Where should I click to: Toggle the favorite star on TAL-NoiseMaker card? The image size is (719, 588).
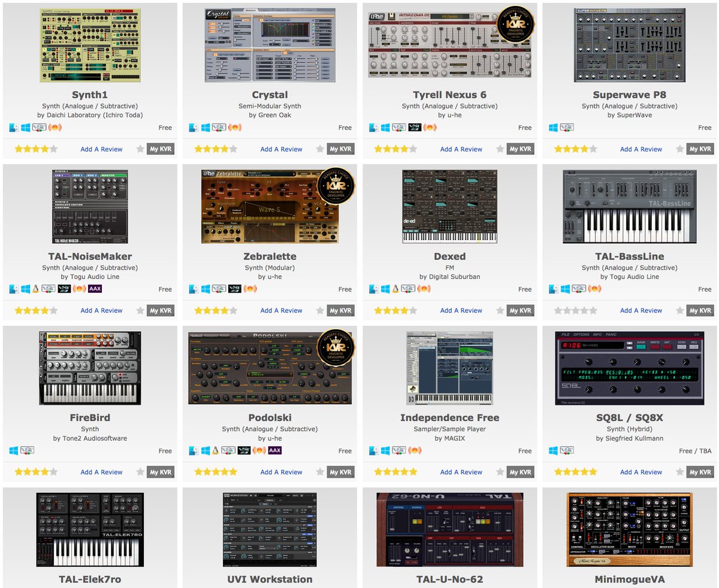click(140, 310)
